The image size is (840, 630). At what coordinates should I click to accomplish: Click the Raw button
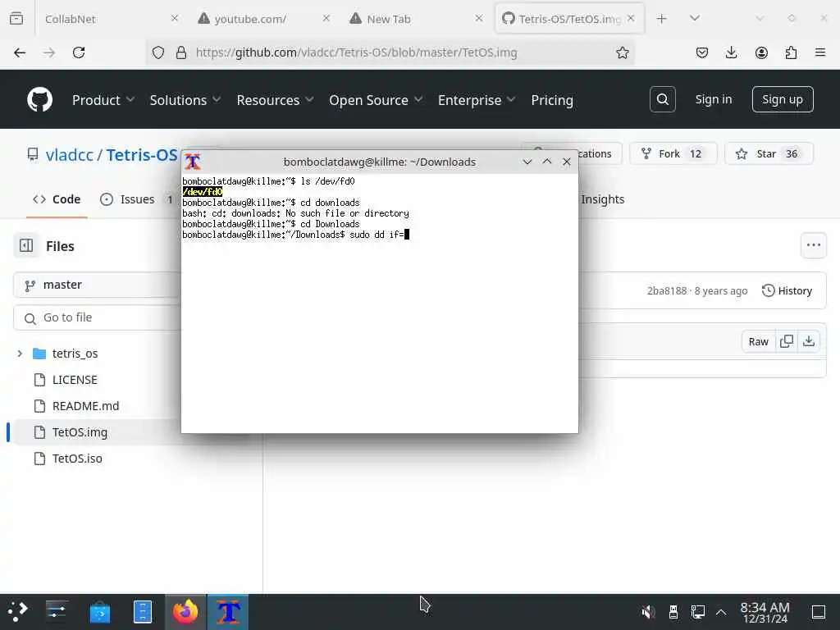758,341
